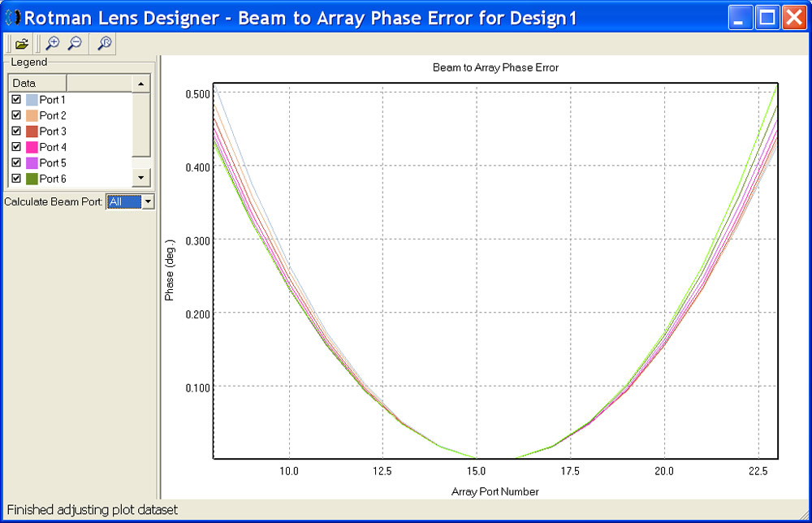Click the Data column header in legend
The width and height of the screenshot is (812, 523).
(x=37, y=83)
